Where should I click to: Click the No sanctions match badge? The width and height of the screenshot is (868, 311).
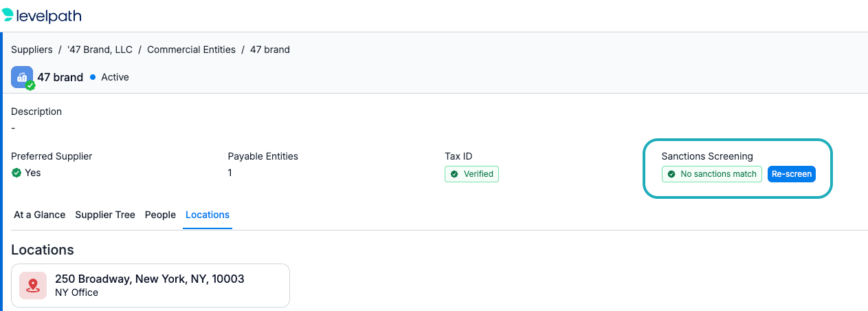(712, 174)
